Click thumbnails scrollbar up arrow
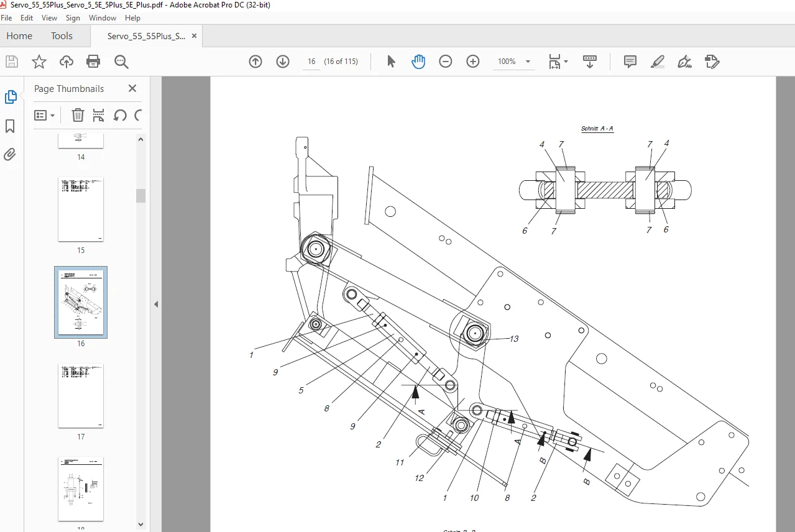The width and height of the screenshot is (795, 532). [141, 139]
